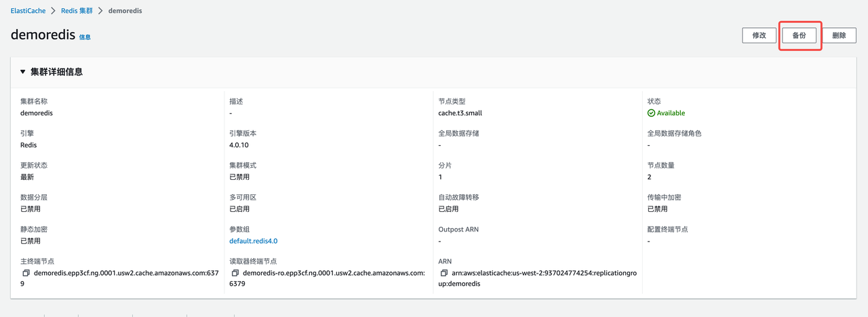Open the 信息 link beside demoredis title

[85, 37]
